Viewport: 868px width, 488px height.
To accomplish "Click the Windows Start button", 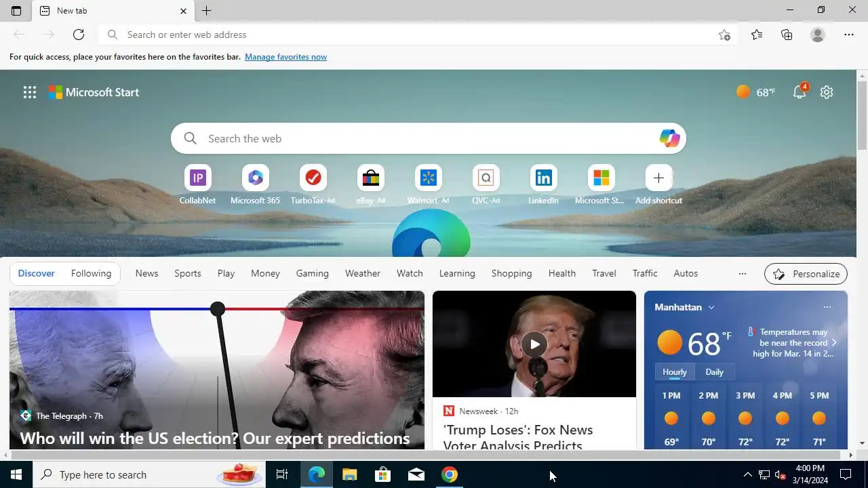I will coord(16,474).
